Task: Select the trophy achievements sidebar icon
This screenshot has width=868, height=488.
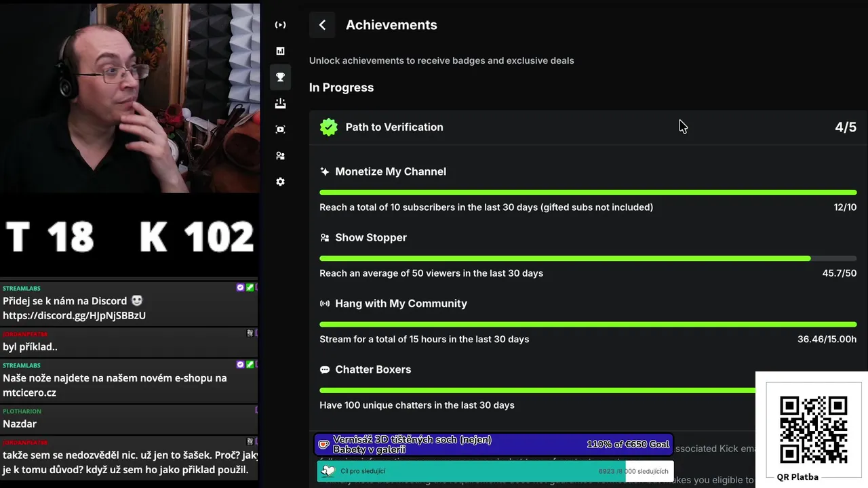Action: (280, 77)
